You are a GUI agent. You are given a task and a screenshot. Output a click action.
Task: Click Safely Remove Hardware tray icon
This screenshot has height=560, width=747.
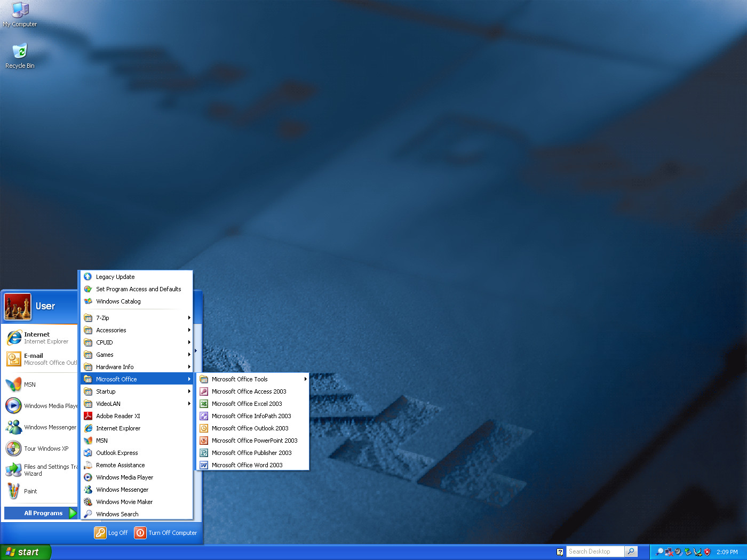688,552
